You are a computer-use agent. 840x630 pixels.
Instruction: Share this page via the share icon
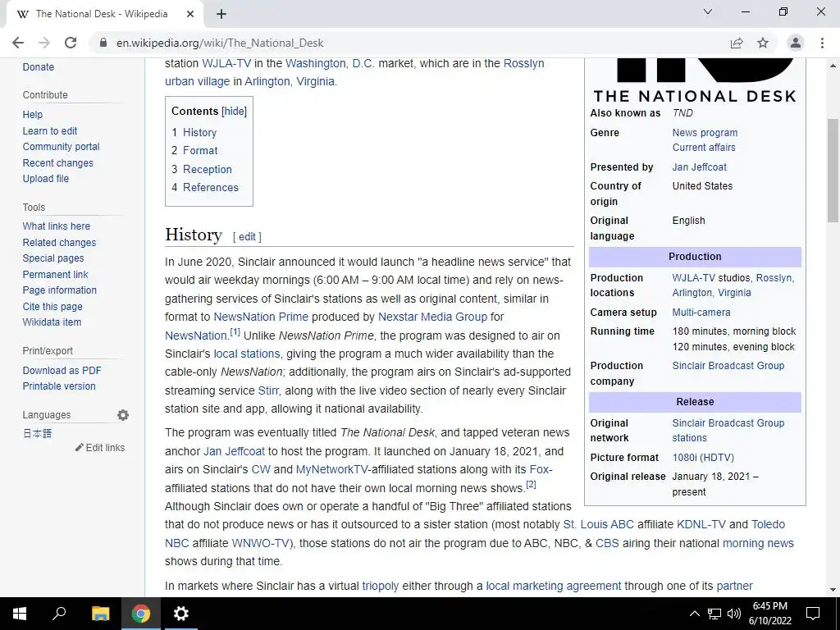point(737,43)
